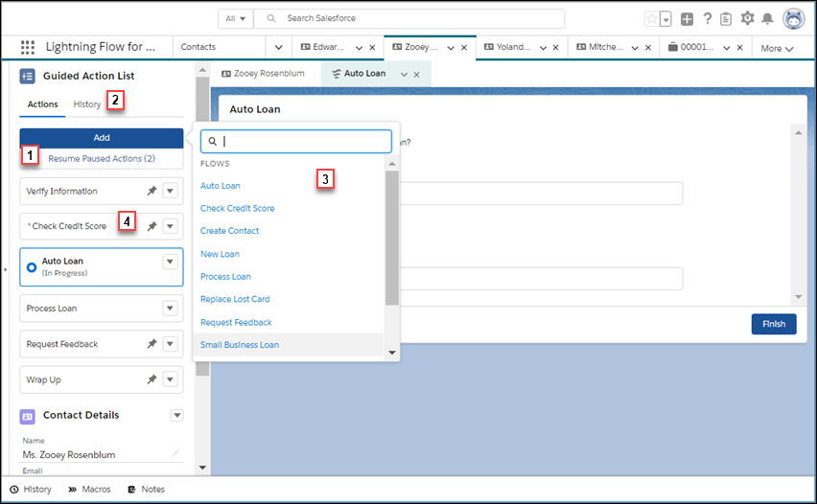Click the Search Salesforce box
The height and width of the screenshot is (504, 817).
pos(409,19)
